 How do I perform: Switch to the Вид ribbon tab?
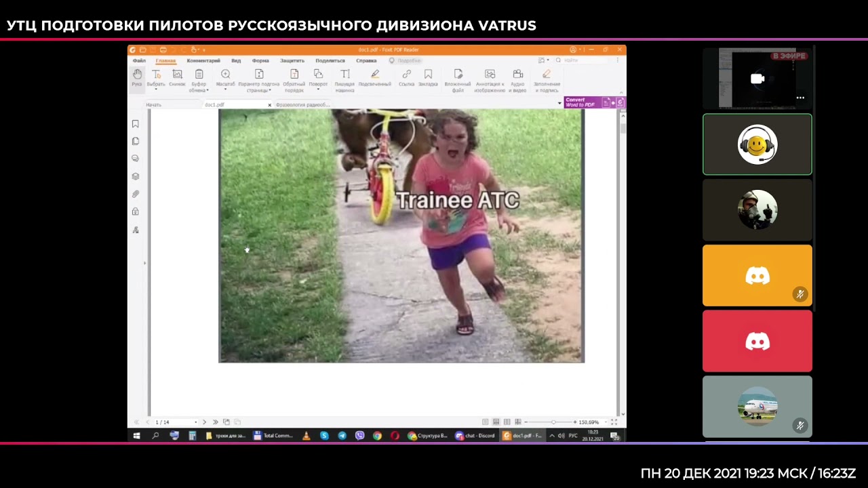click(236, 60)
